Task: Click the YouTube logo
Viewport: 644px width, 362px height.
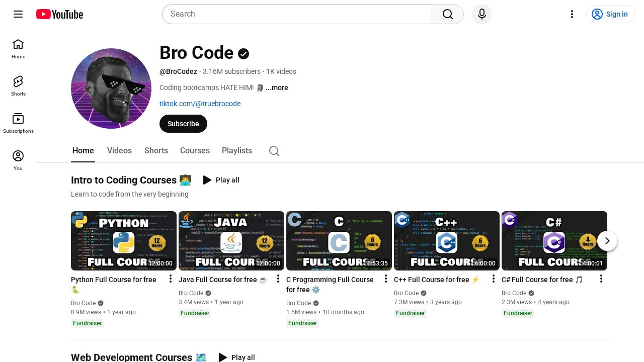Action: click(x=59, y=14)
